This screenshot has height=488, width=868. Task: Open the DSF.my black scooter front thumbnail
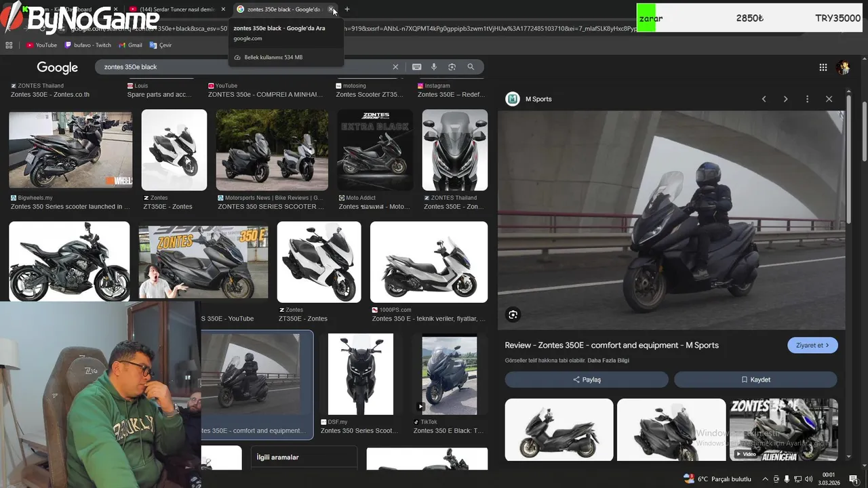coord(361,374)
